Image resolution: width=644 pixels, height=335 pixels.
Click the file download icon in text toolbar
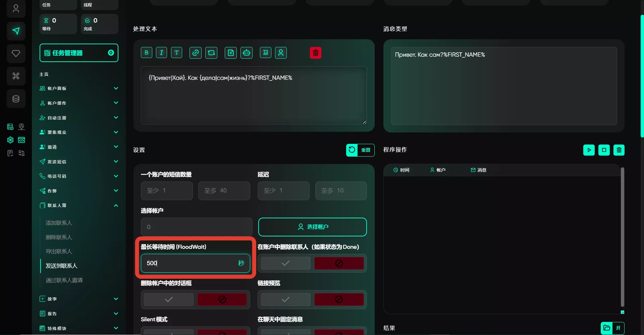(x=231, y=53)
